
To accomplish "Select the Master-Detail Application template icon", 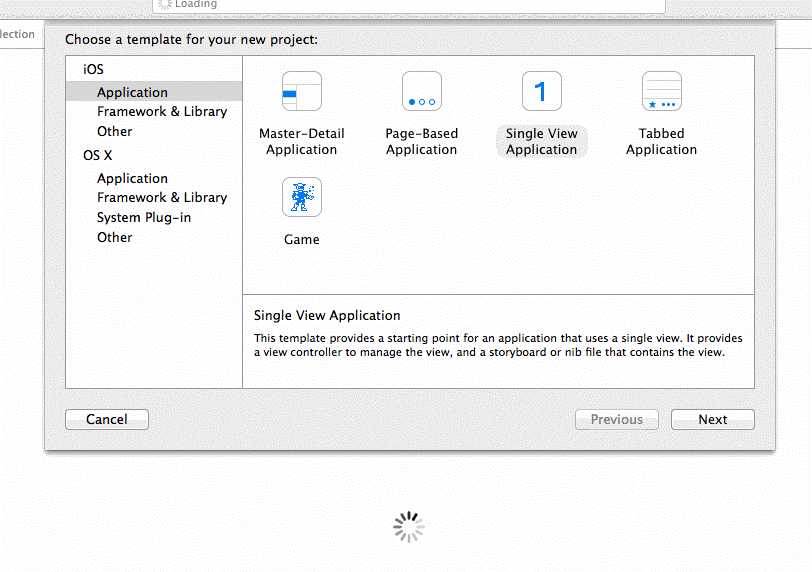I will pyautogui.click(x=301, y=91).
